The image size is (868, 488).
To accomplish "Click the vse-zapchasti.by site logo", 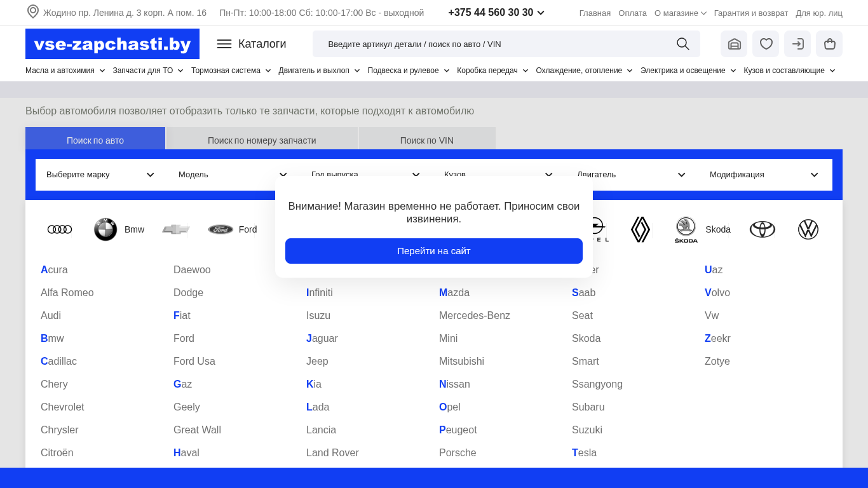I will coord(112,44).
